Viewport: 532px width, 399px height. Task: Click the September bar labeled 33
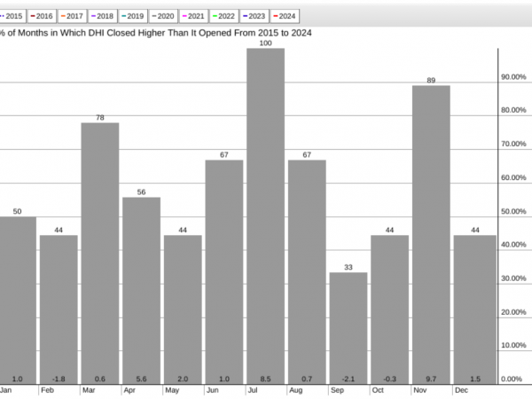point(348,328)
